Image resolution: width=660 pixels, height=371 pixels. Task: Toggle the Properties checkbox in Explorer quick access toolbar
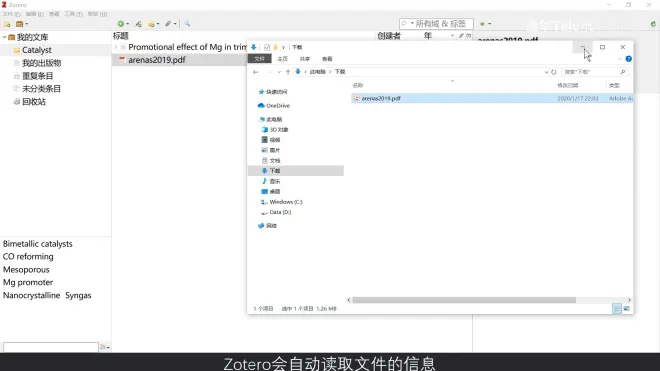(x=267, y=47)
